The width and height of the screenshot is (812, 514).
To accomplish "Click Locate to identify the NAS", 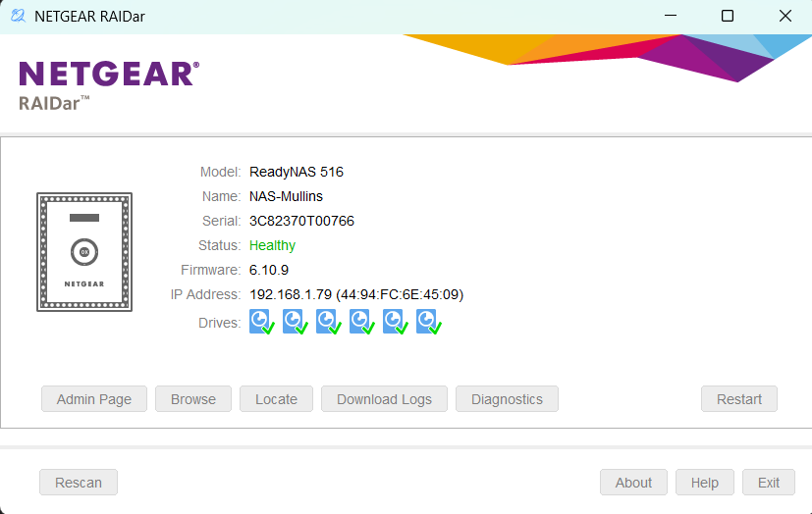I will click(x=276, y=398).
